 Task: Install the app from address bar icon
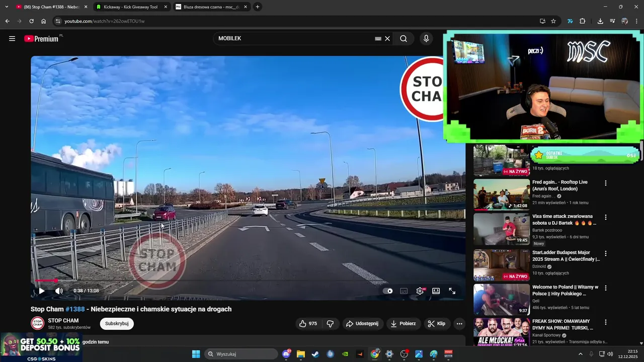pyautogui.click(x=542, y=21)
